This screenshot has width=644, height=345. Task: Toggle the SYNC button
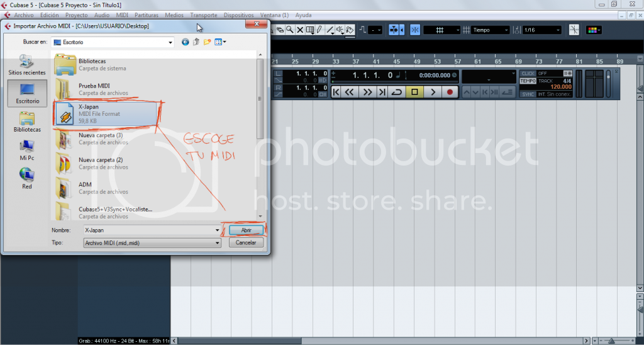click(528, 94)
